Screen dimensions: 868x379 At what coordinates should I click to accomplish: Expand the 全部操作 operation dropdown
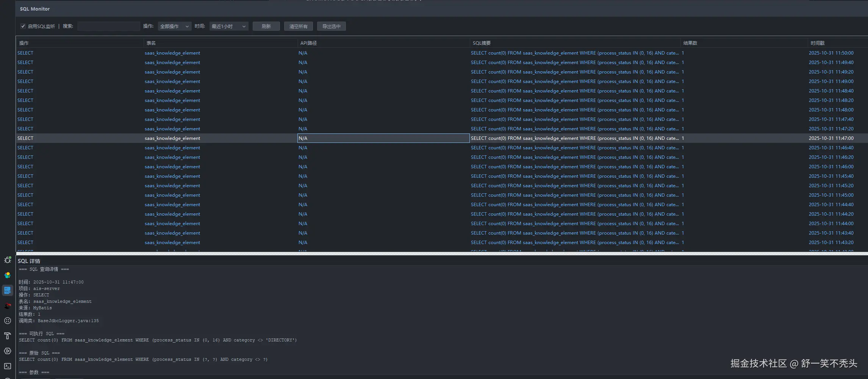[175, 26]
